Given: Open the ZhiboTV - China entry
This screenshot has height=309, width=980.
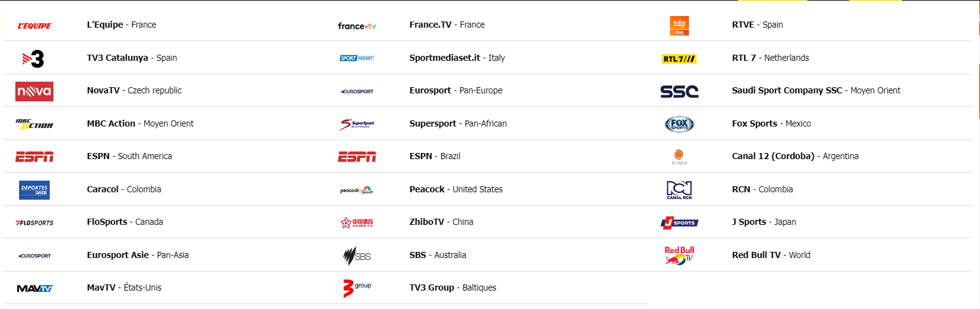Looking at the screenshot, I should 441,222.
